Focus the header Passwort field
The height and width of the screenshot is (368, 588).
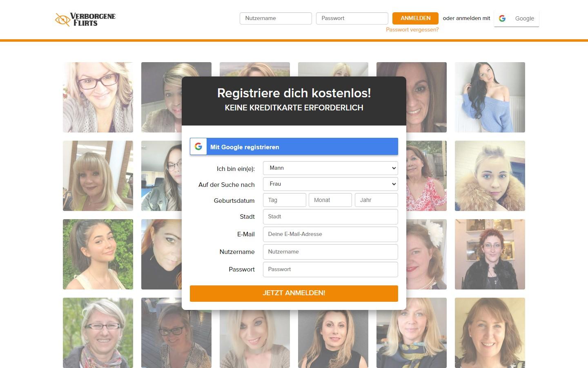pos(352,18)
